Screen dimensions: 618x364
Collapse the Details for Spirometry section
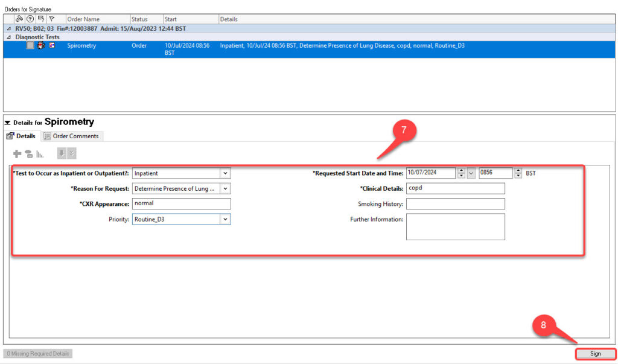click(x=7, y=123)
